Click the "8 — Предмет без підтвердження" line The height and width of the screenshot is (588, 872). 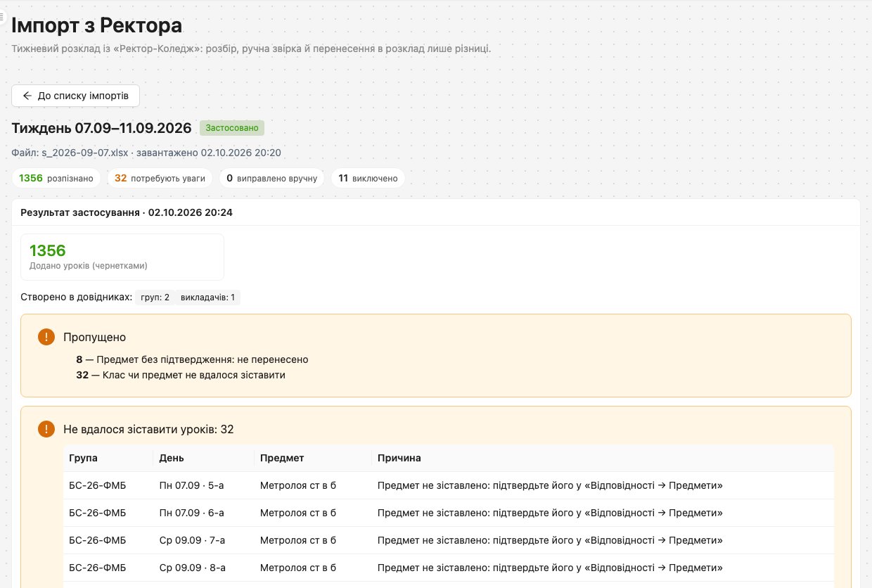point(192,359)
